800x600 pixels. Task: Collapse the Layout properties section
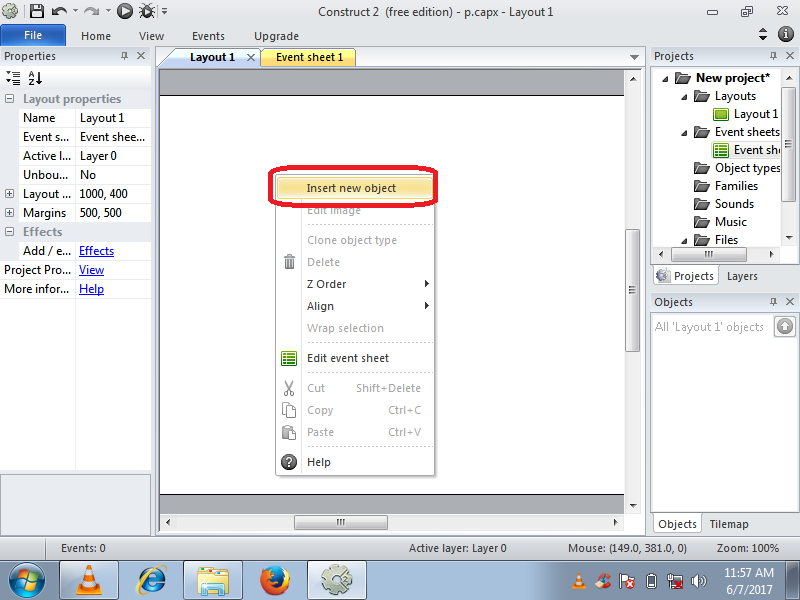[10, 98]
